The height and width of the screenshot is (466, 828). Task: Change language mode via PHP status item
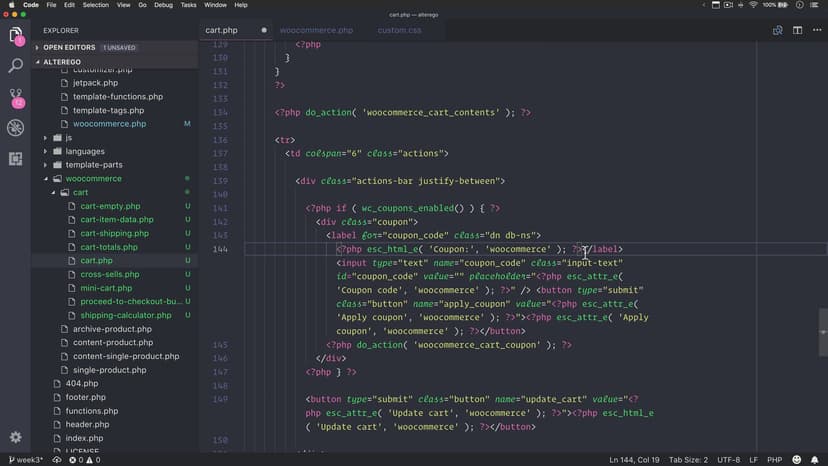point(773,459)
